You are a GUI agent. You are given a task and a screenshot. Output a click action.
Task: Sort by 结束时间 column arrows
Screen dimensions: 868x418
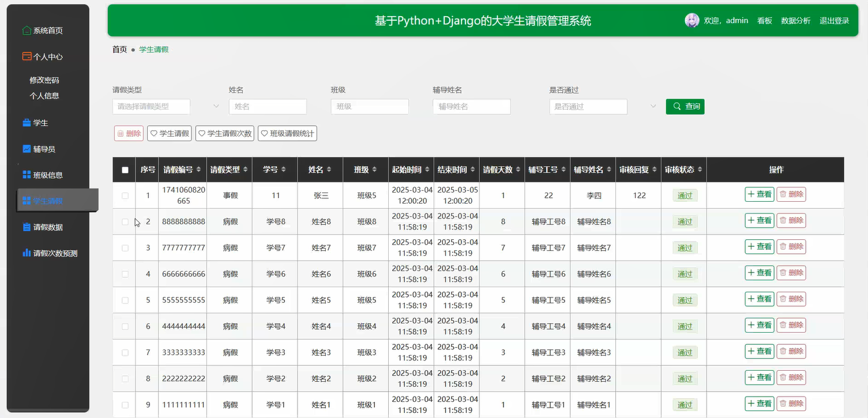point(473,170)
